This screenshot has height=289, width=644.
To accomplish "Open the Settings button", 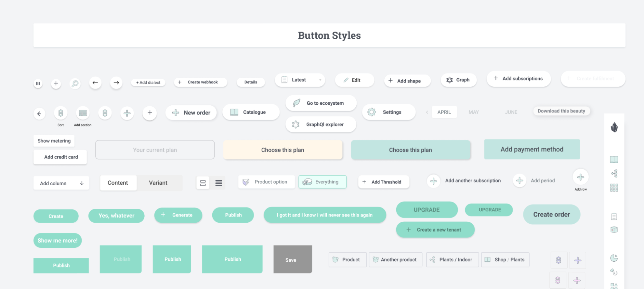I will pos(389,112).
